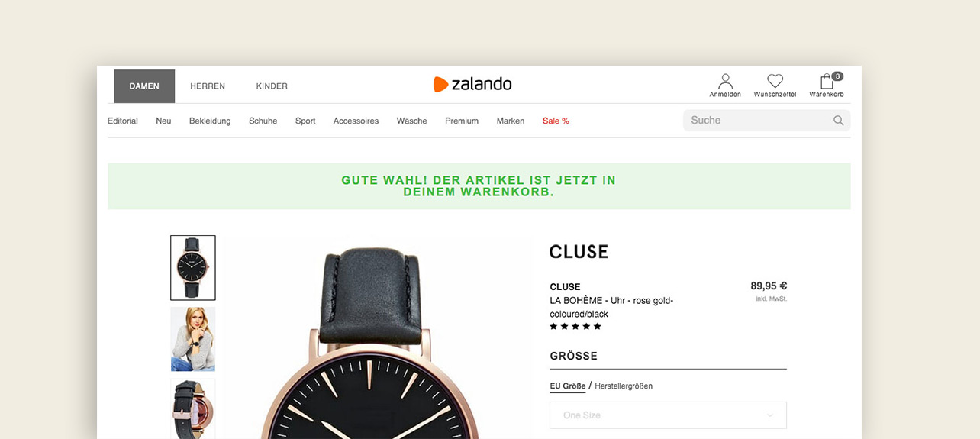
Task: Switch to the HERREN tab
Action: tap(208, 86)
